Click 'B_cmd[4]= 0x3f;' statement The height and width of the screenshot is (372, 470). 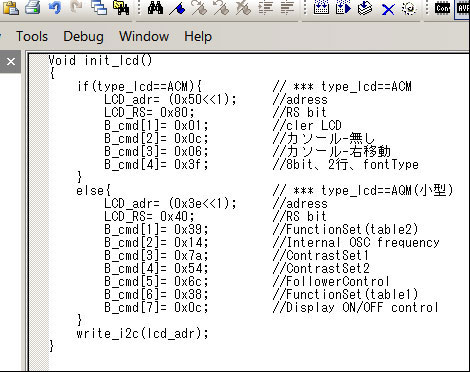point(156,165)
